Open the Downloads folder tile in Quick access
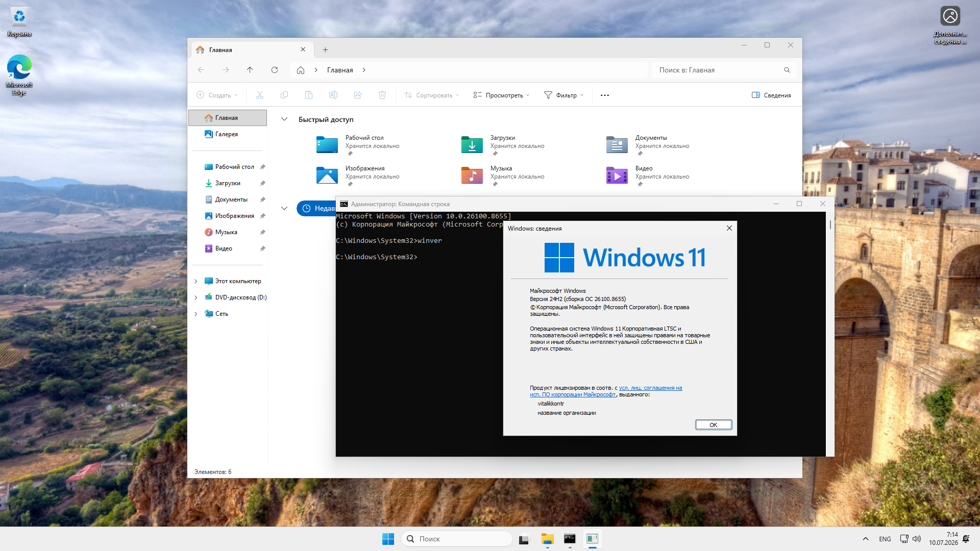The image size is (980, 551). 503,145
